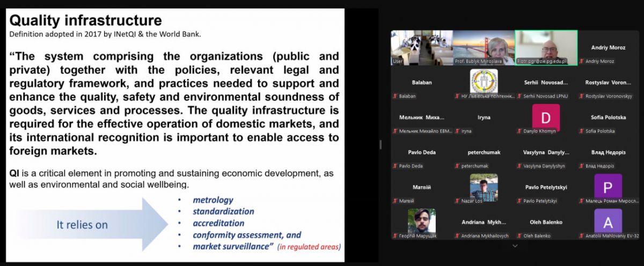Click Danylo Khomyn's pink D avatar
The height and width of the screenshot is (266, 644).
(x=546, y=117)
